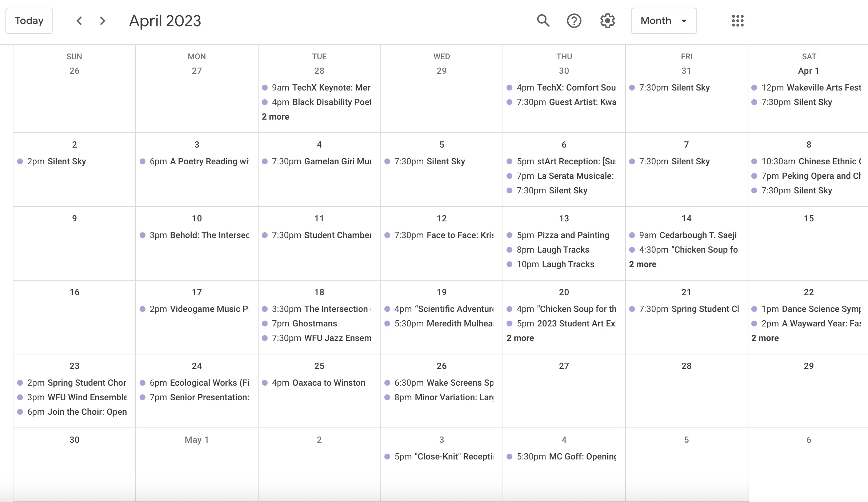Open 5pm Close-Knit Reception event
Image resolution: width=868 pixels, height=502 pixels.
(x=439, y=457)
